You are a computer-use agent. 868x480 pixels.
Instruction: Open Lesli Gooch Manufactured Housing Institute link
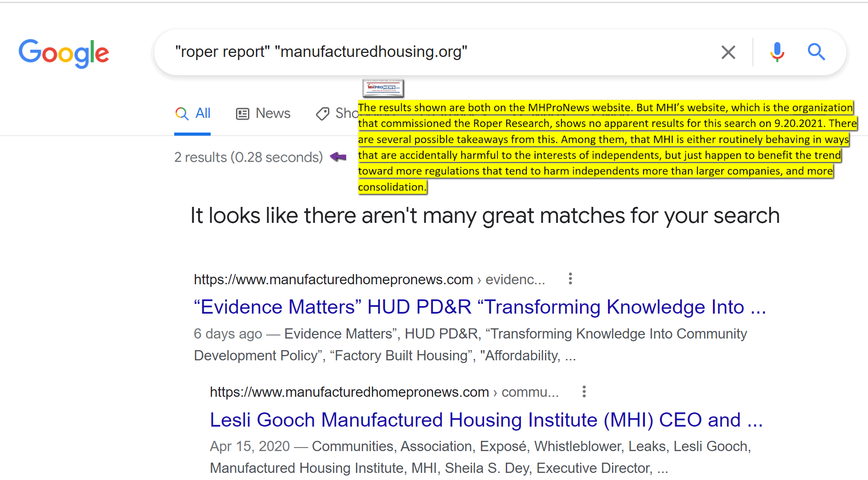[x=486, y=420]
